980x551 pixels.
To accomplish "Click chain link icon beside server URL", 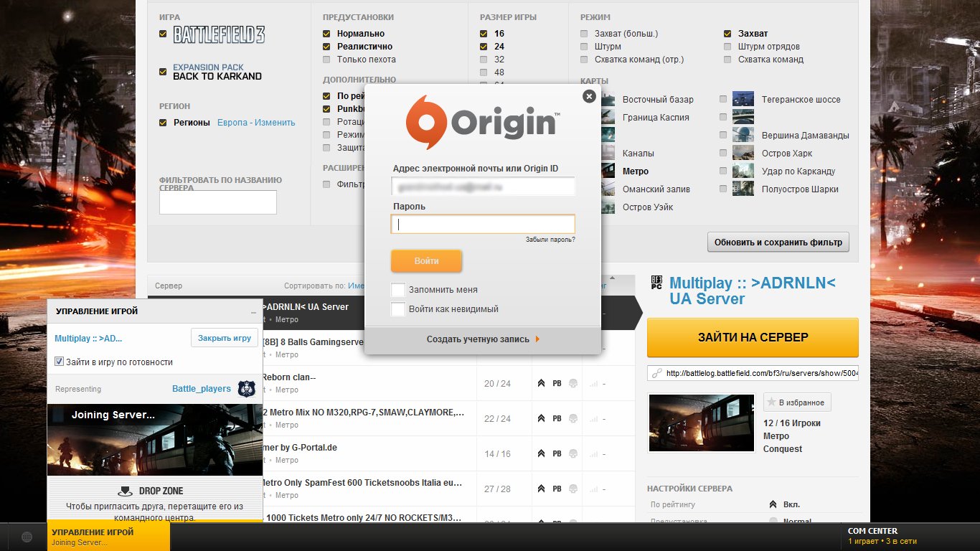I will click(656, 373).
